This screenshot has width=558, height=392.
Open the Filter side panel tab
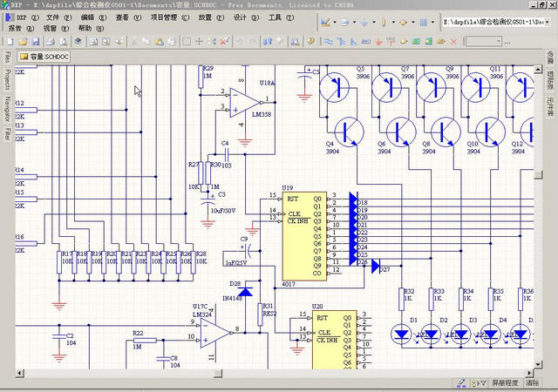8,134
